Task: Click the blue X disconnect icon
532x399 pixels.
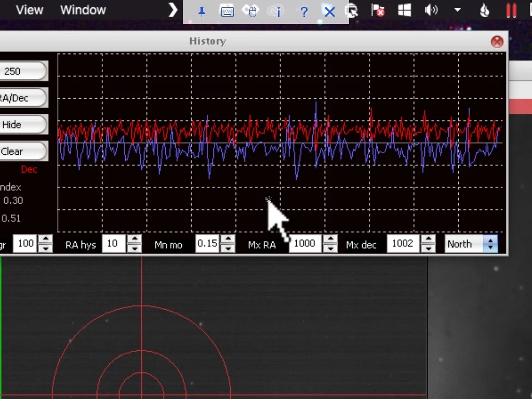Action: [329, 12]
